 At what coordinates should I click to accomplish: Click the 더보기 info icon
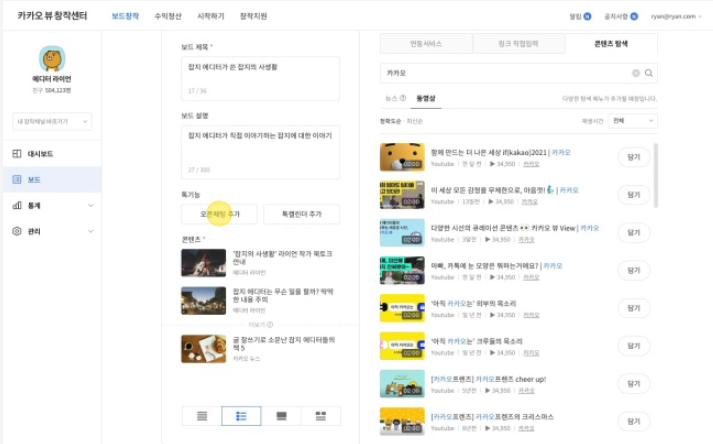click(x=270, y=325)
